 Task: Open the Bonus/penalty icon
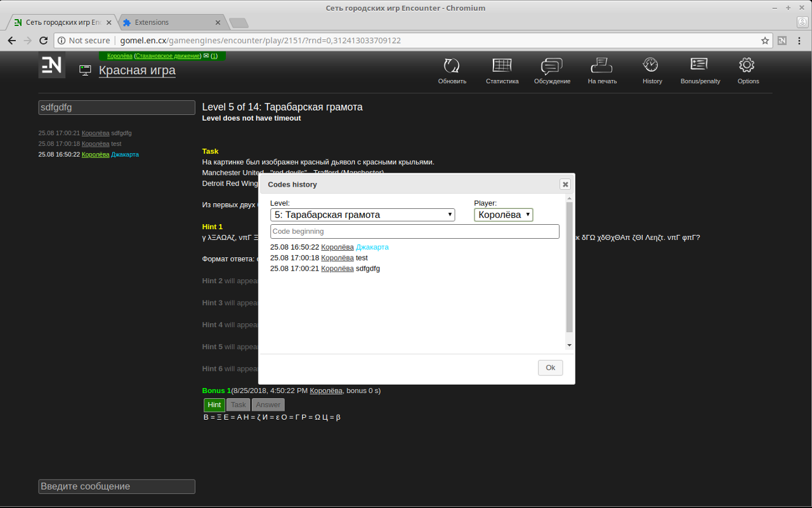click(x=699, y=64)
